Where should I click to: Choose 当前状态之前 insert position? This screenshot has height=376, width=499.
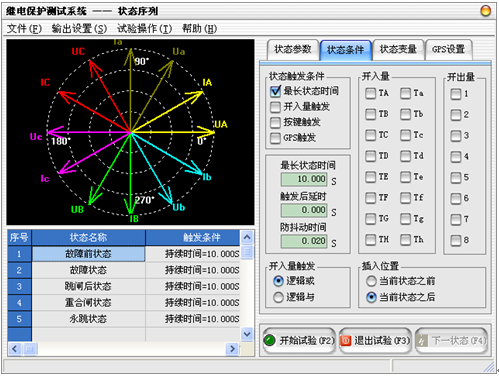371,281
